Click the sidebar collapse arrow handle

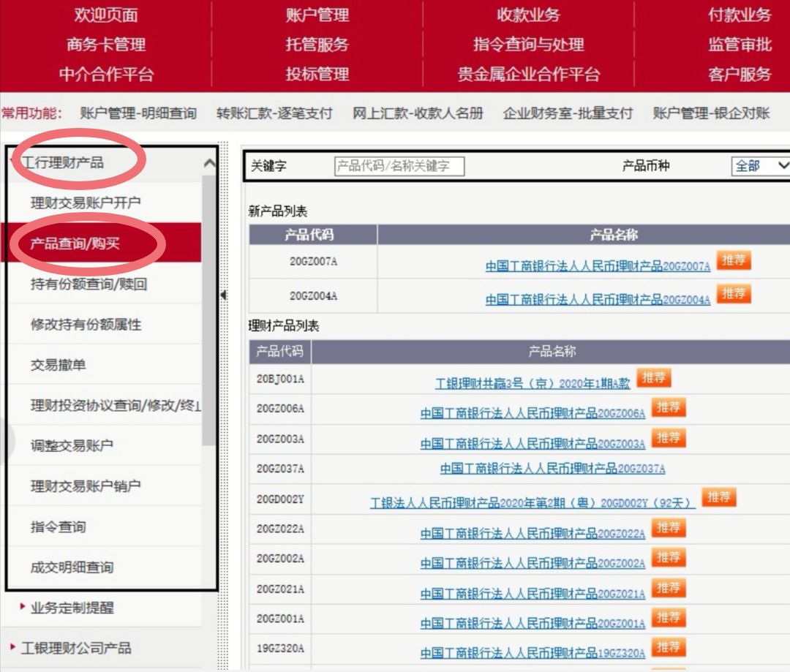click(x=224, y=295)
